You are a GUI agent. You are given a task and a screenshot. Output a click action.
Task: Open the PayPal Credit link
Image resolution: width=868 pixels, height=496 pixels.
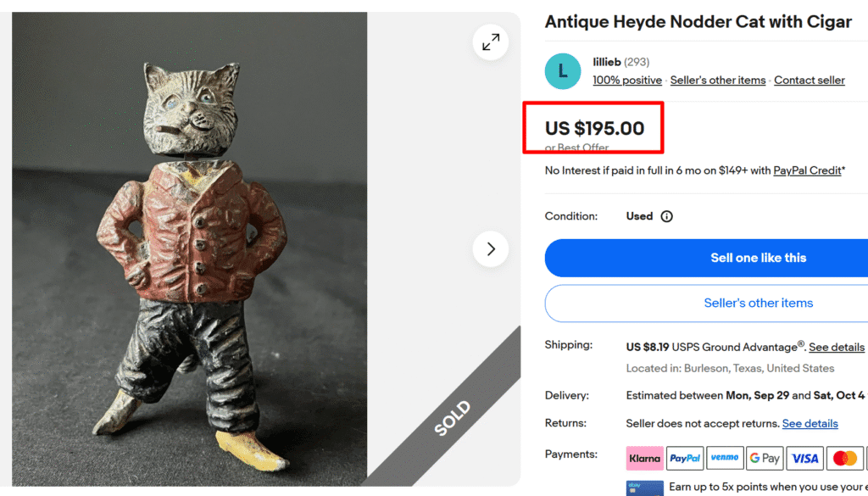pos(807,170)
